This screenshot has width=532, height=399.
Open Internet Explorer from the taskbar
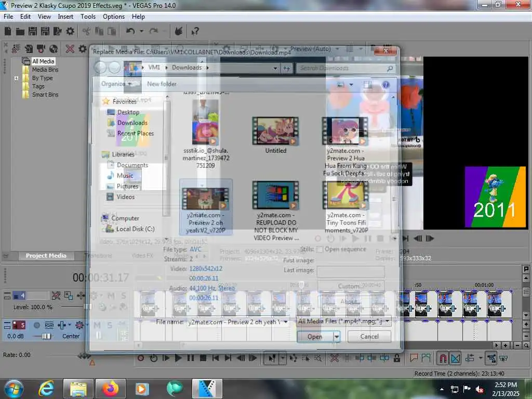[x=46, y=389]
